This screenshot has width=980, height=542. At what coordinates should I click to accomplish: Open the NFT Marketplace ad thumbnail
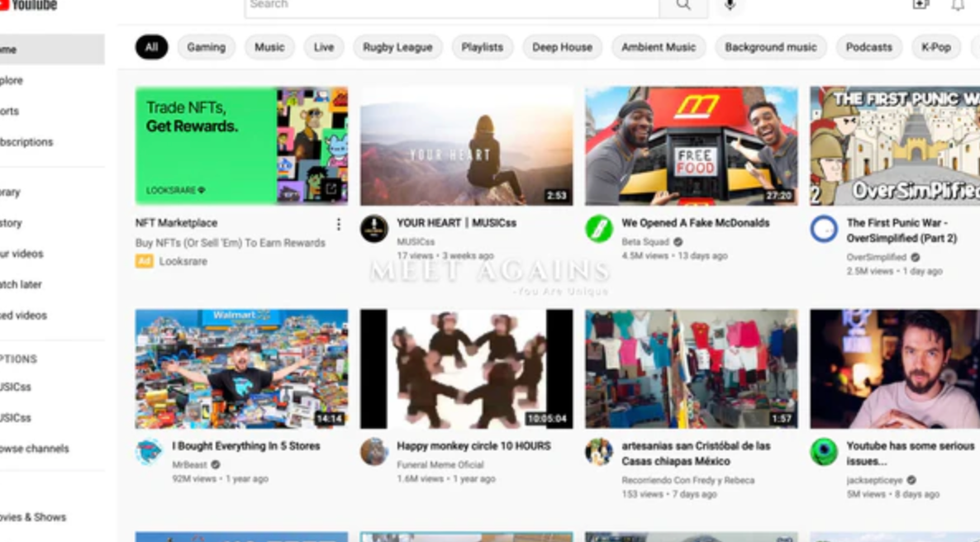241,145
